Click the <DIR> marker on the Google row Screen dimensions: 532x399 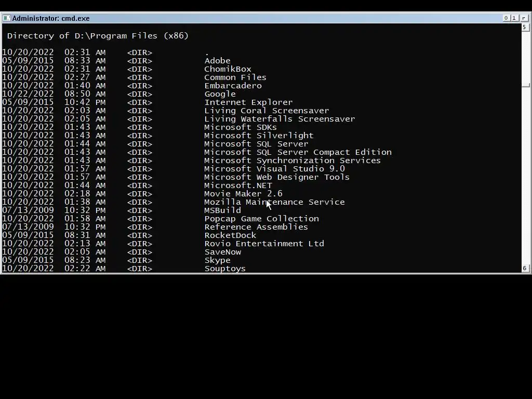(140, 94)
